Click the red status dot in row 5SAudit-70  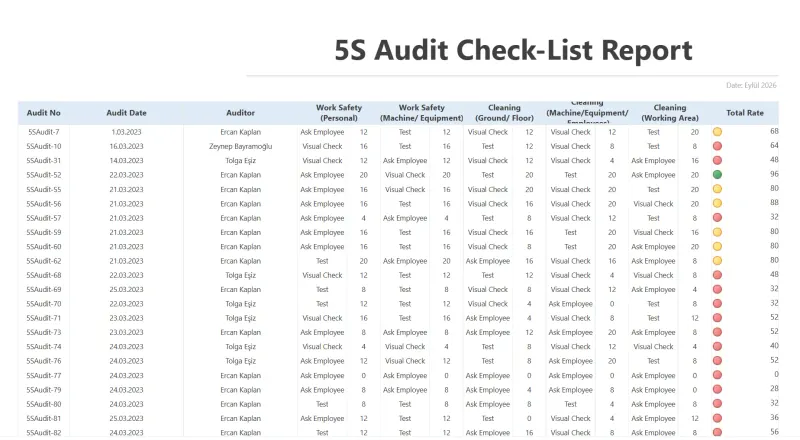pyautogui.click(x=717, y=303)
